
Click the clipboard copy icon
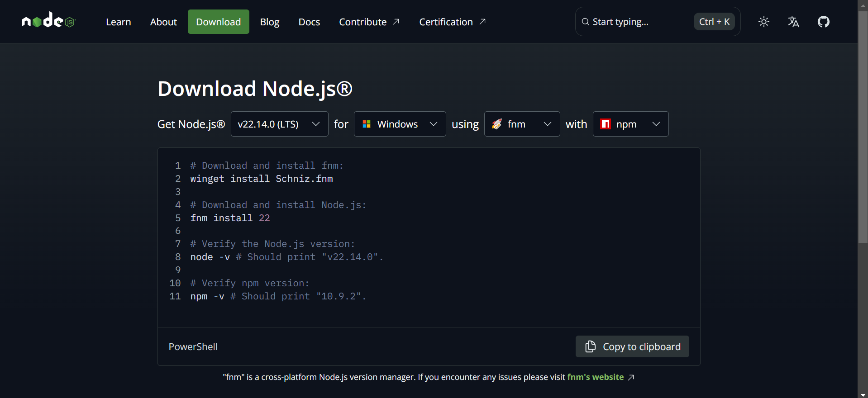tap(590, 346)
